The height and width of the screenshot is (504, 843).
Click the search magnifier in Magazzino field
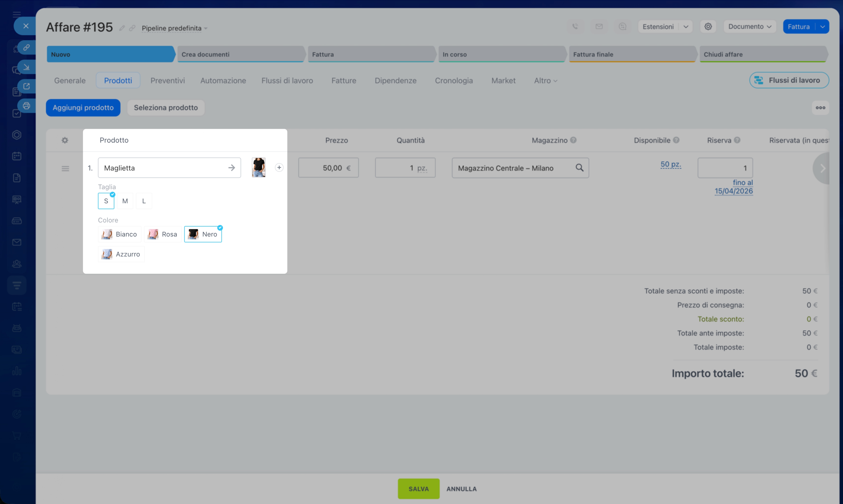pos(579,168)
